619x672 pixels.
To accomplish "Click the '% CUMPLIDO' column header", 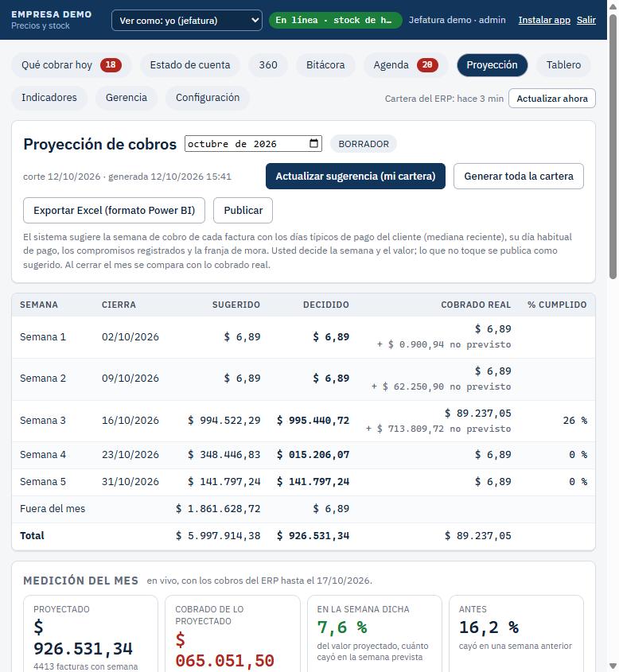I will (x=557, y=305).
